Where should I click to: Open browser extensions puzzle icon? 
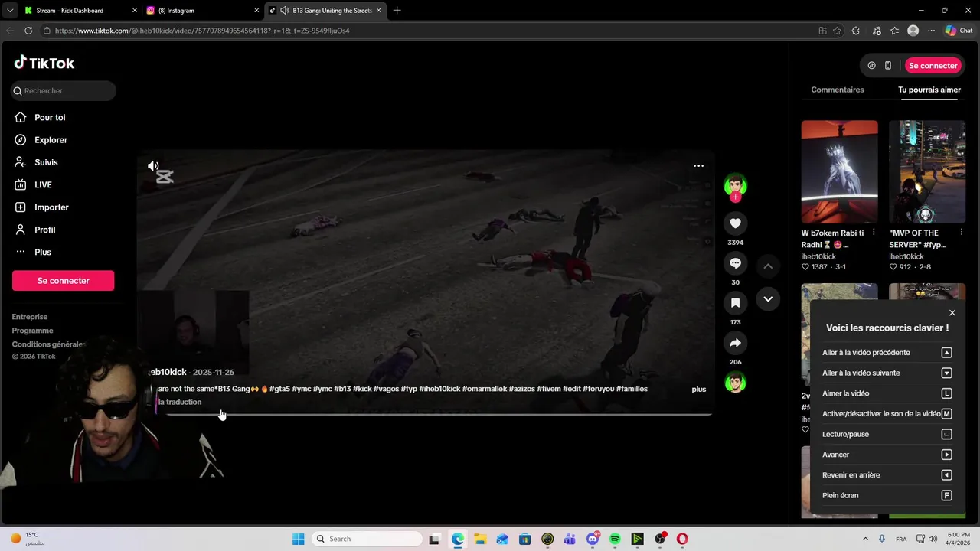point(855,31)
